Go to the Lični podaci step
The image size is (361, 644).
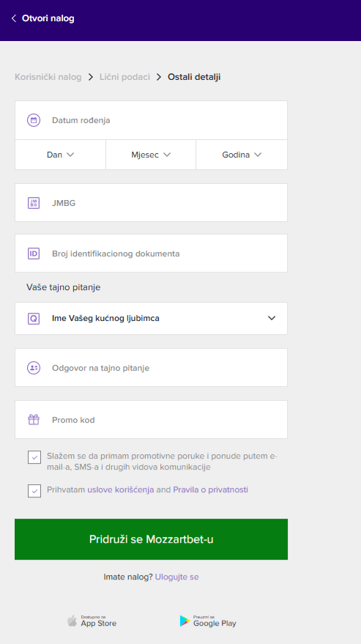tap(125, 77)
